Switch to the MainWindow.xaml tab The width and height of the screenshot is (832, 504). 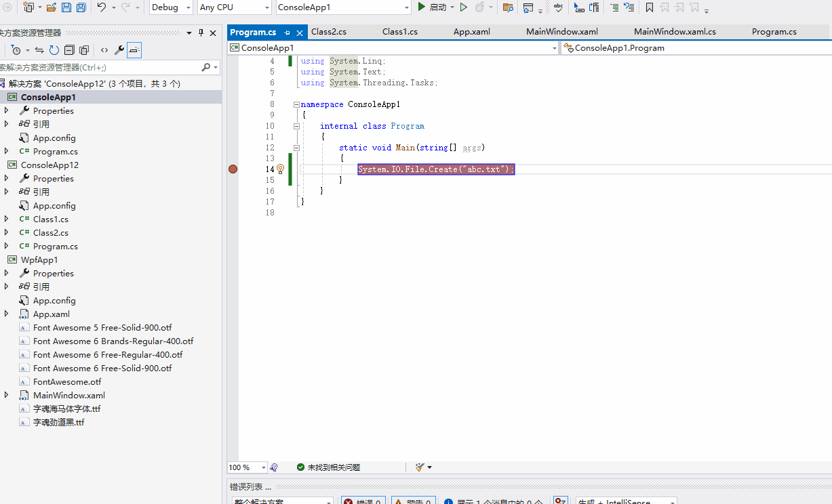click(562, 32)
